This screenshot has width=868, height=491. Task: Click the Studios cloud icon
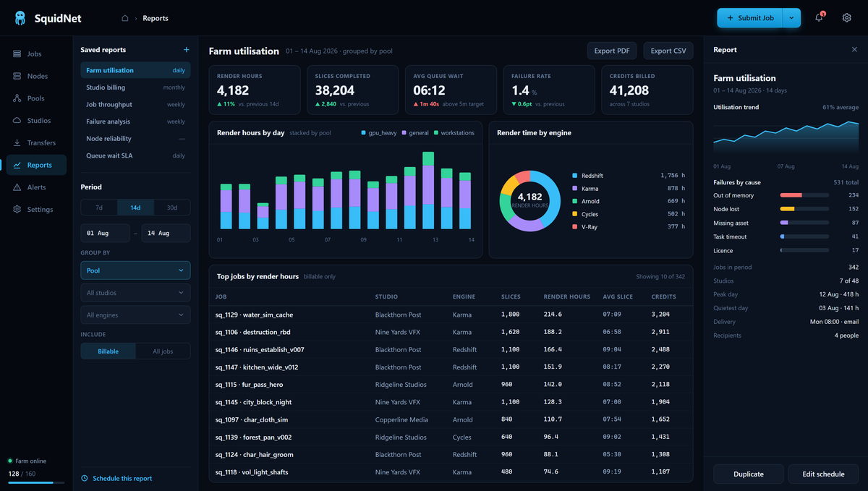click(x=17, y=121)
